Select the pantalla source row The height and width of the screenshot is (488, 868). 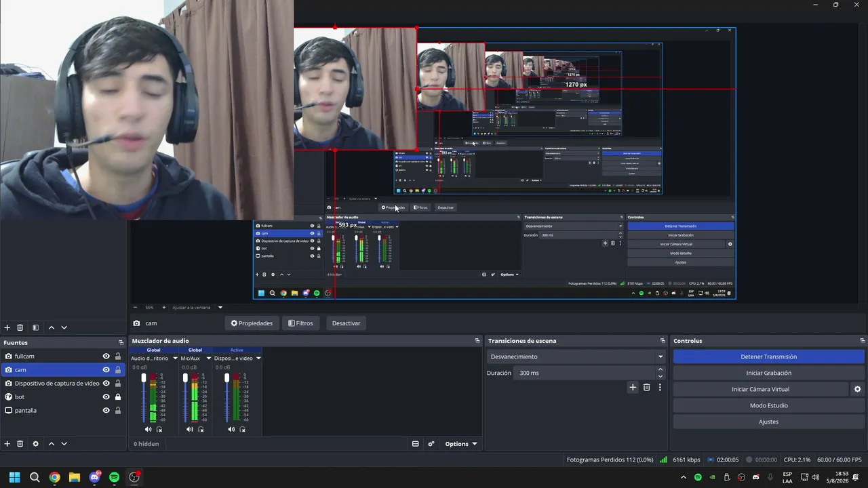click(x=62, y=411)
